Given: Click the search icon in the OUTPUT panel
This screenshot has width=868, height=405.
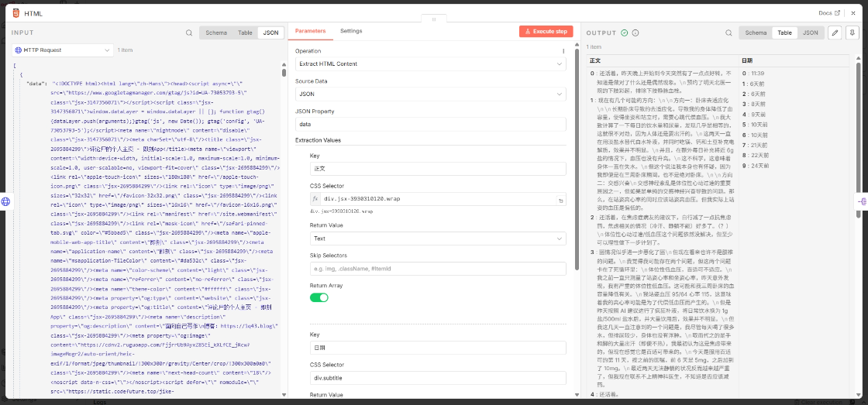Looking at the screenshot, I should click(x=728, y=33).
